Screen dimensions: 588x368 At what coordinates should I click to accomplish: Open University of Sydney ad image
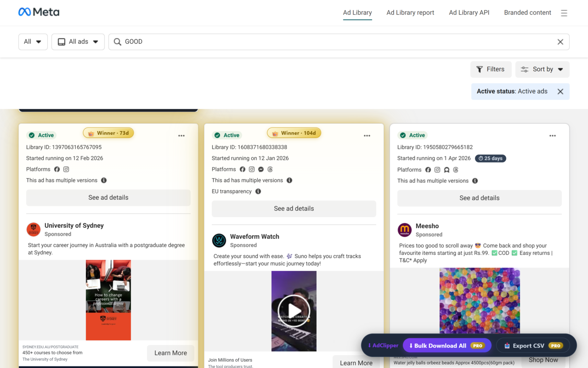(108, 300)
